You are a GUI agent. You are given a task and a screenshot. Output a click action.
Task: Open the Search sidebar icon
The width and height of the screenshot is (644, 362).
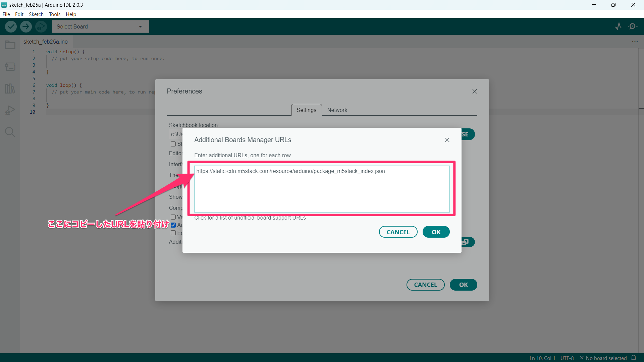10,132
